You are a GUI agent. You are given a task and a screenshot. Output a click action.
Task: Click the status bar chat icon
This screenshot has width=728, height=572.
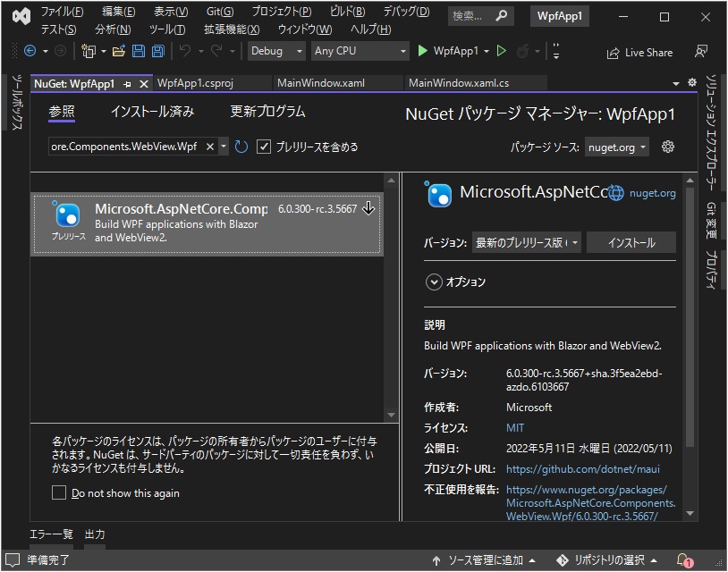tap(12, 560)
